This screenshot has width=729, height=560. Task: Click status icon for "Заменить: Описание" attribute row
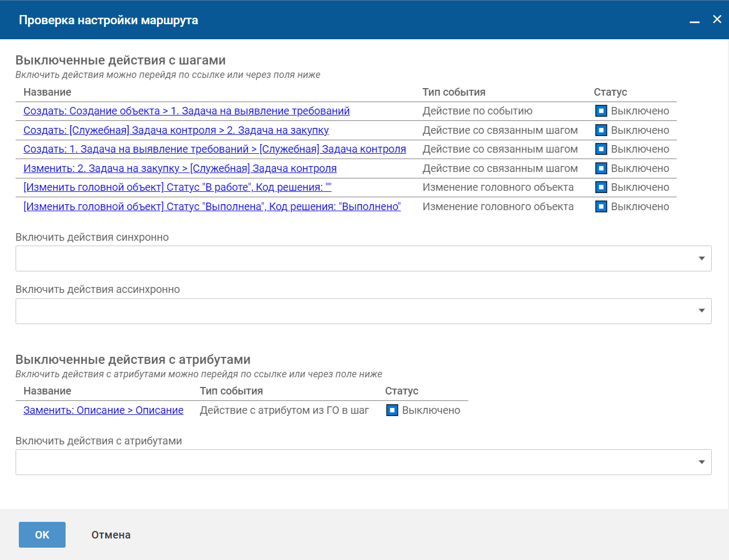coord(392,410)
